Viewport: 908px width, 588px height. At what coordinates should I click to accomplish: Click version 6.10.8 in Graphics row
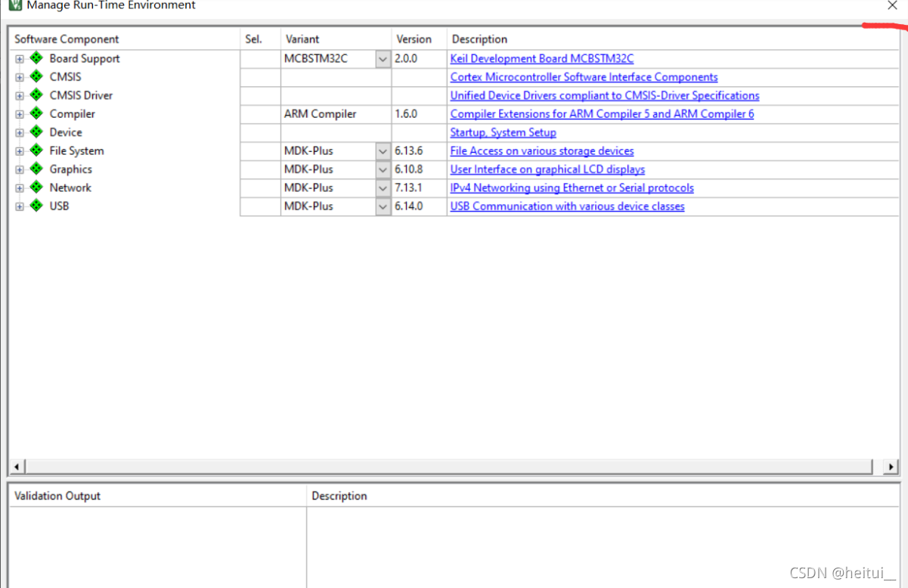(x=409, y=169)
